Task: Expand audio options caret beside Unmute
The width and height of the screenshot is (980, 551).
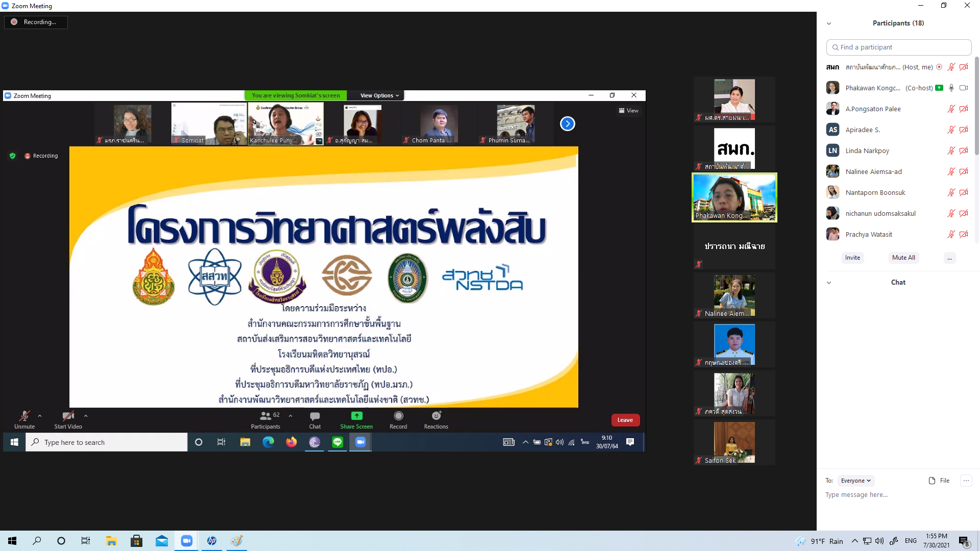Action: tap(40, 416)
